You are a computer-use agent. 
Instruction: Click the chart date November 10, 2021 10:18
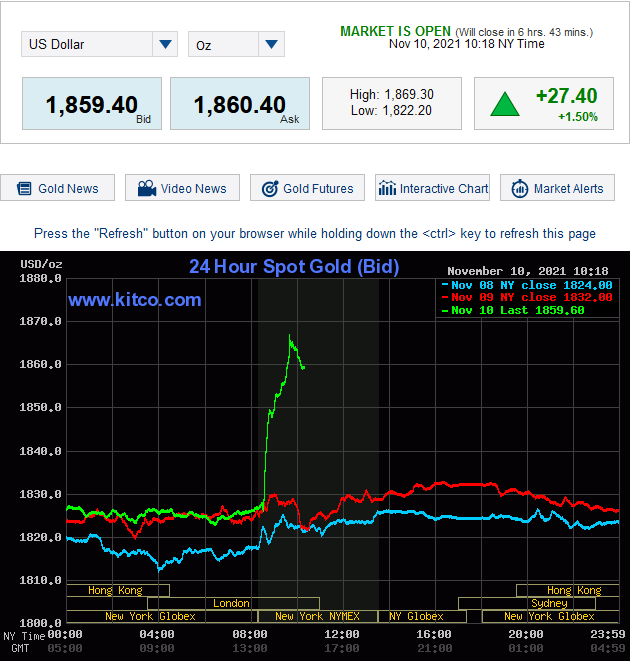(528, 271)
